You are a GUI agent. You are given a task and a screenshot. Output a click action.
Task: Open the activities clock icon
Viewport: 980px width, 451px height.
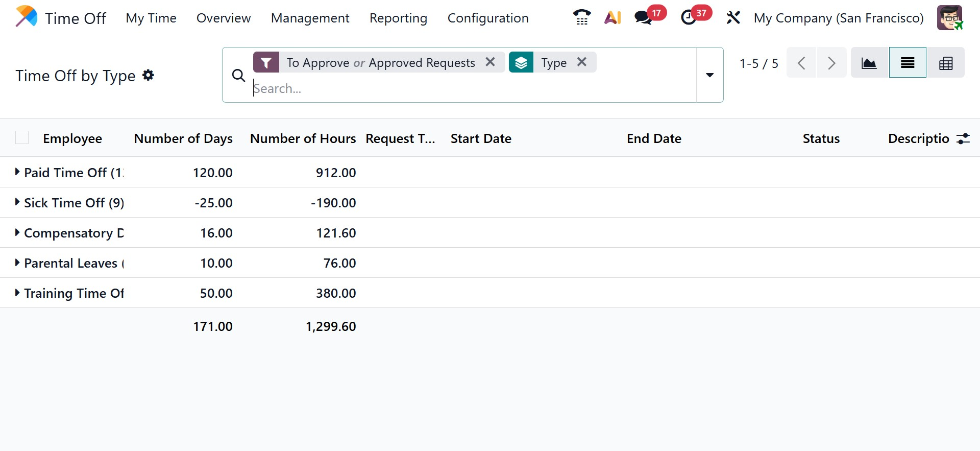point(689,18)
